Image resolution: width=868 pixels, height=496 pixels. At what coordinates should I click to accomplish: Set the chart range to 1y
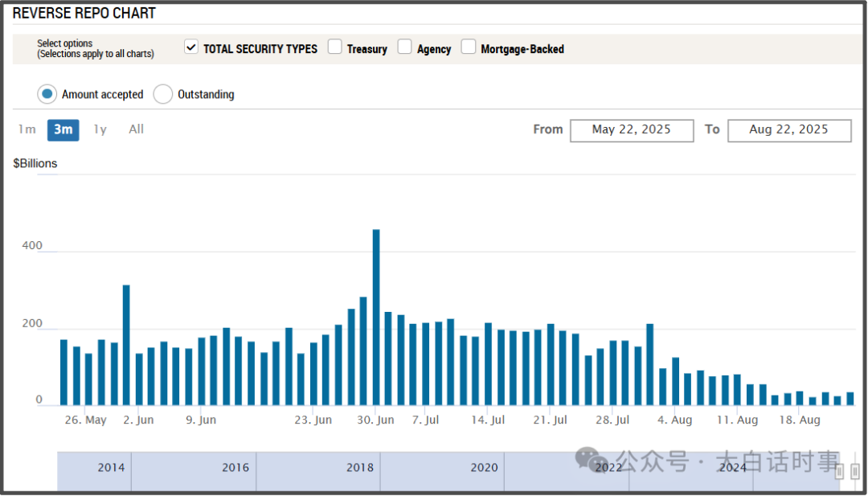tap(100, 129)
